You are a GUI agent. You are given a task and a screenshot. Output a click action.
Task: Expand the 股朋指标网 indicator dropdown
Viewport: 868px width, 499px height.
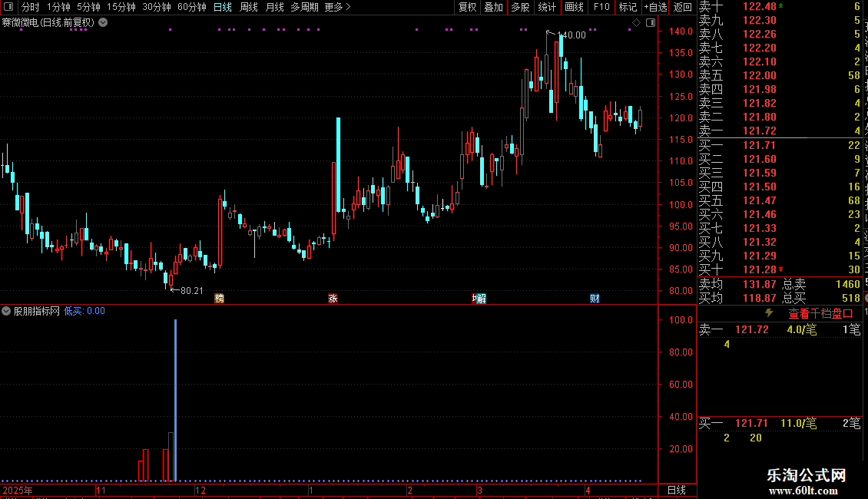click(x=6, y=311)
